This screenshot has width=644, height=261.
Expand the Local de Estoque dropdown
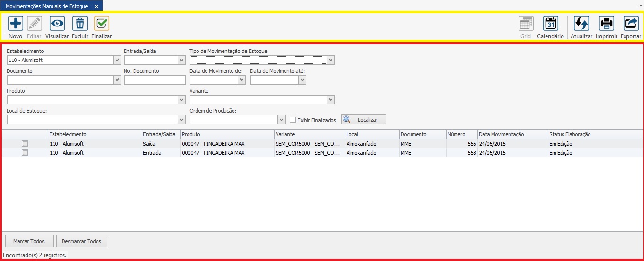point(181,120)
